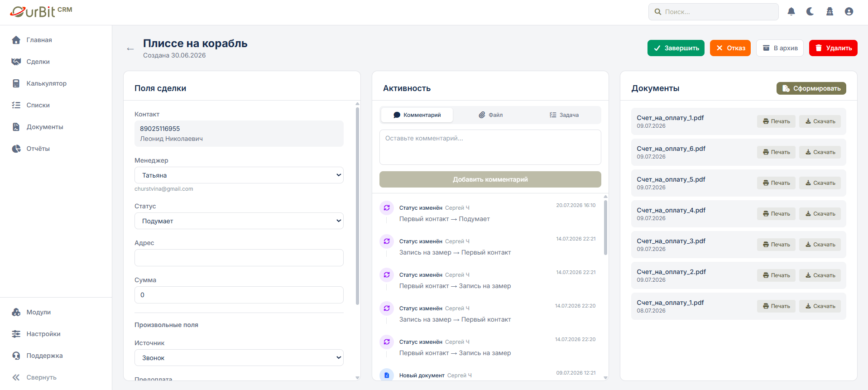This screenshot has width=868, height=390.
Task: Switch to Файл tab
Action: coord(491,115)
